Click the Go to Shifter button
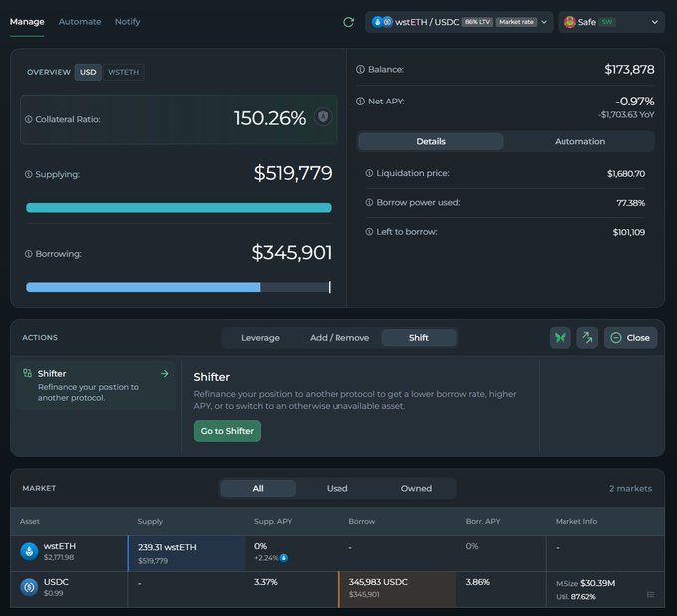 227,431
